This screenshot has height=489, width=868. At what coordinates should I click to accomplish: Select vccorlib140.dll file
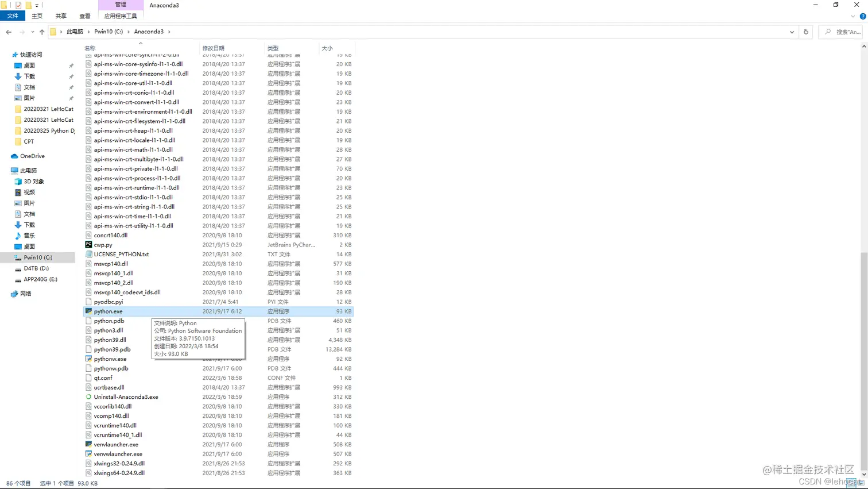point(113,406)
